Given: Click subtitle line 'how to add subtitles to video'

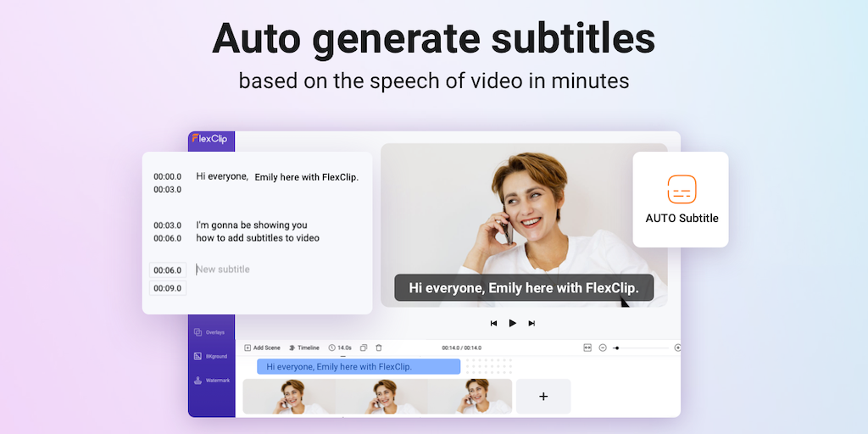Looking at the screenshot, I should (258, 238).
